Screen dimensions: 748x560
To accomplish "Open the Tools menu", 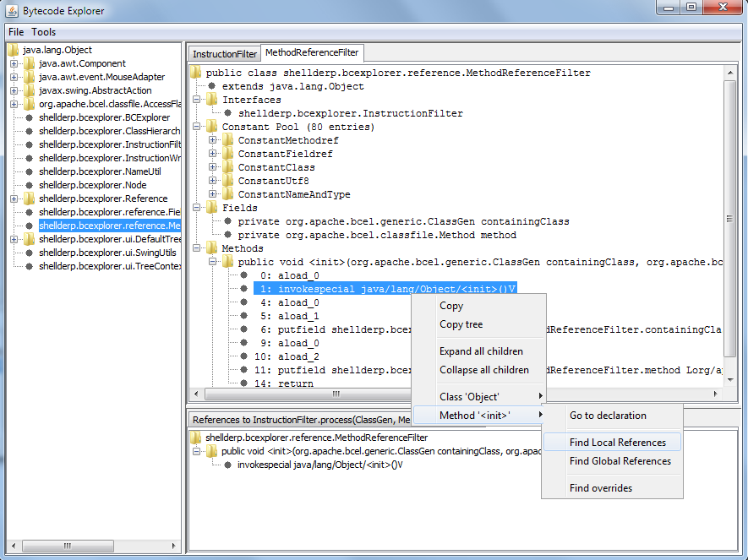I will (x=43, y=32).
